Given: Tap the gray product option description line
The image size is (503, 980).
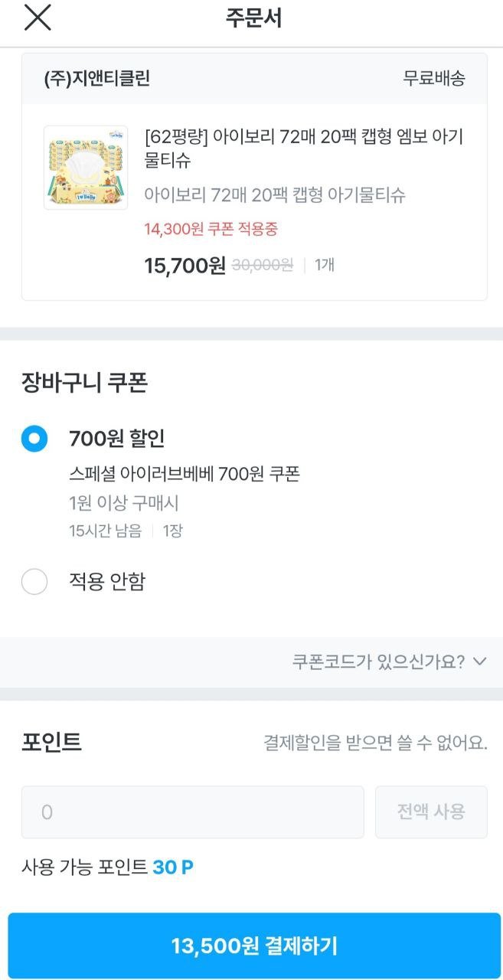Looking at the screenshot, I should coord(275,195).
